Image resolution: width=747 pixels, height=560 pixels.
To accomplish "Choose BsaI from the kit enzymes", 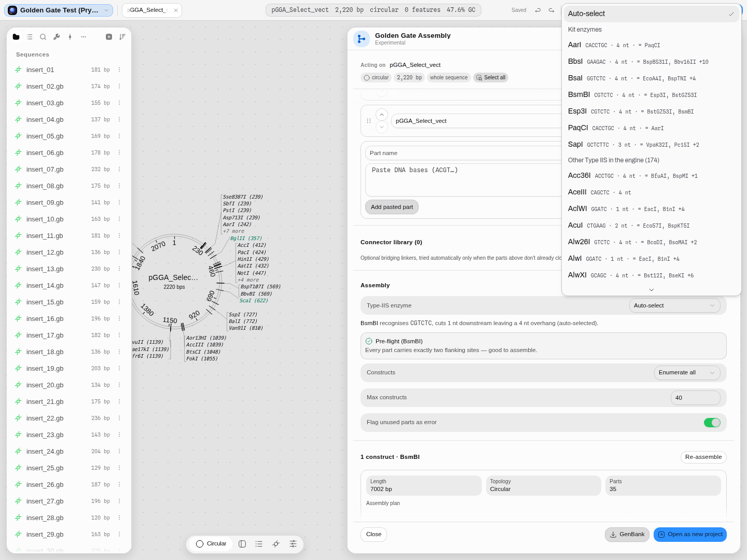I will point(651,78).
